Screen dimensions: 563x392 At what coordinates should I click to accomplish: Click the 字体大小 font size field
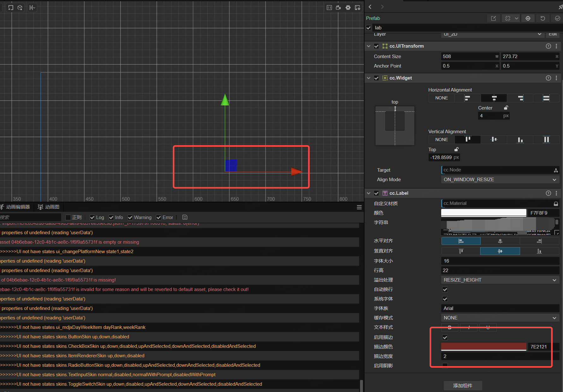(x=500, y=261)
